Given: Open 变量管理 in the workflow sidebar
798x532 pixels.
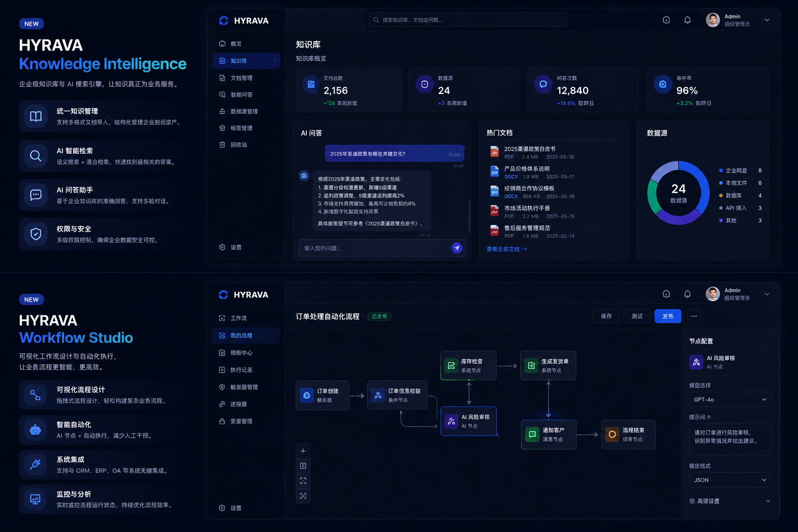Looking at the screenshot, I should (x=246, y=421).
